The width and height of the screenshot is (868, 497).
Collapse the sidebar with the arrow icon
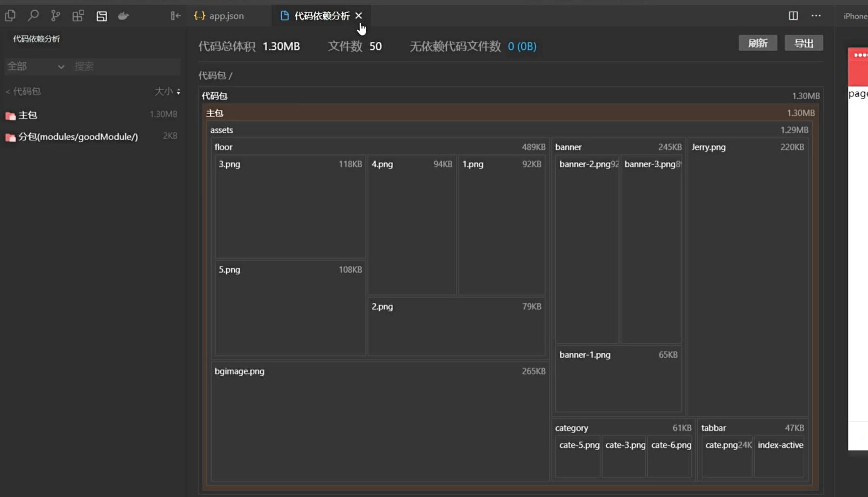coord(175,16)
